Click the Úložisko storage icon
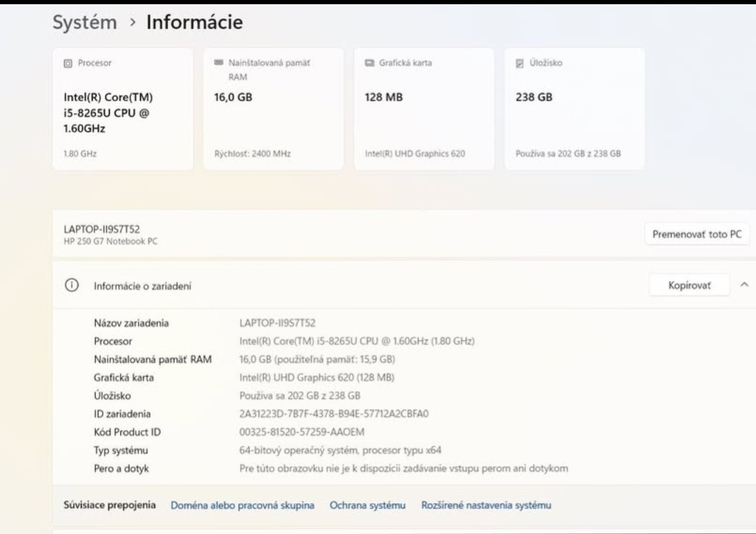Screen dimensions: 756x534 pyautogui.click(x=519, y=63)
